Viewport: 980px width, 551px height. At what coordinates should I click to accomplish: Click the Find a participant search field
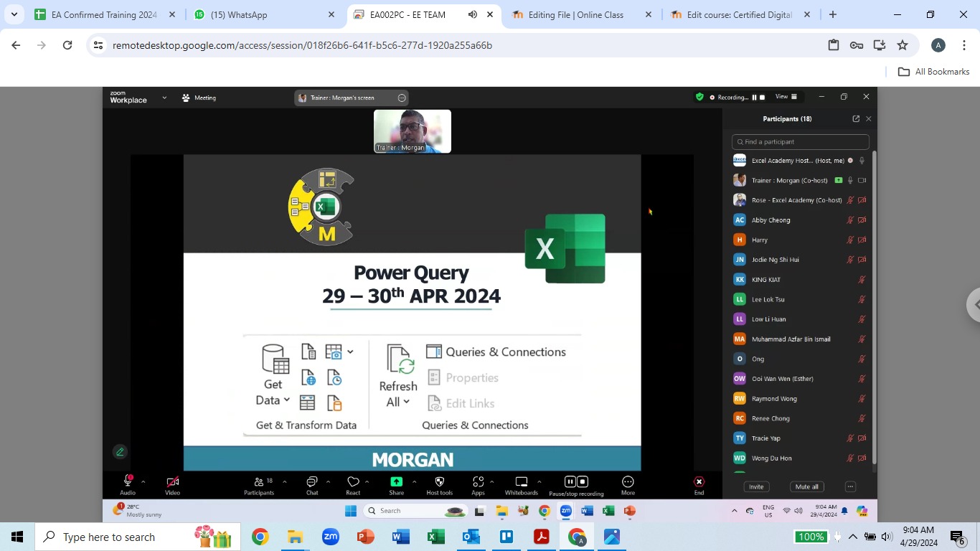click(x=801, y=142)
